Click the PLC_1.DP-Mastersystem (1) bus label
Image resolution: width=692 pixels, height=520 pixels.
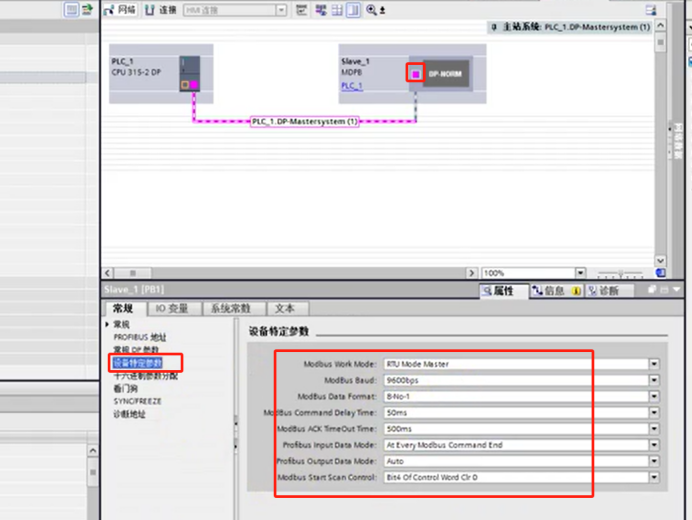pos(305,121)
